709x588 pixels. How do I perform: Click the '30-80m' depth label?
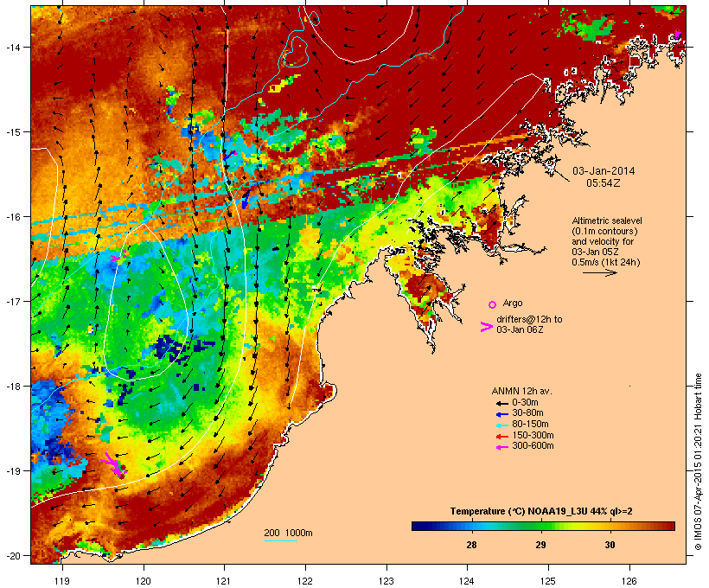pyautogui.click(x=527, y=413)
